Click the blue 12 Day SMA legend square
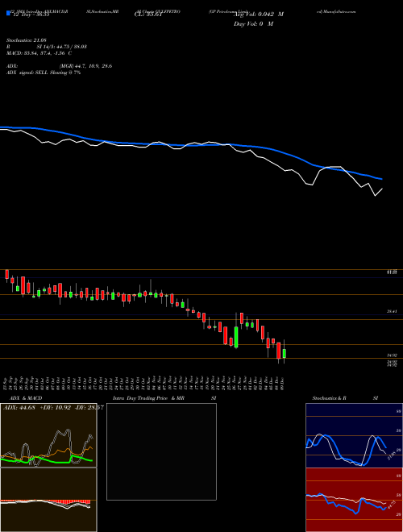Image resolution: width=403 pixels, height=532 pixels. point(8,13)
